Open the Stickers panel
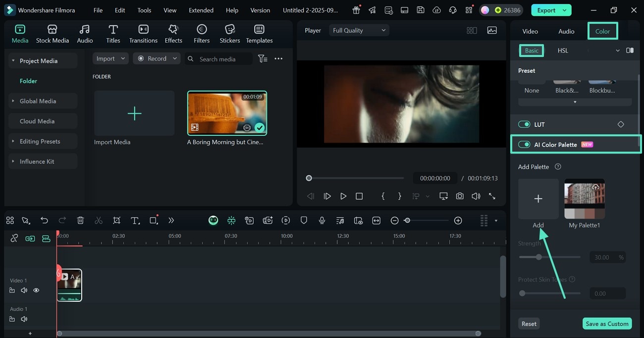 pos(229,34)
